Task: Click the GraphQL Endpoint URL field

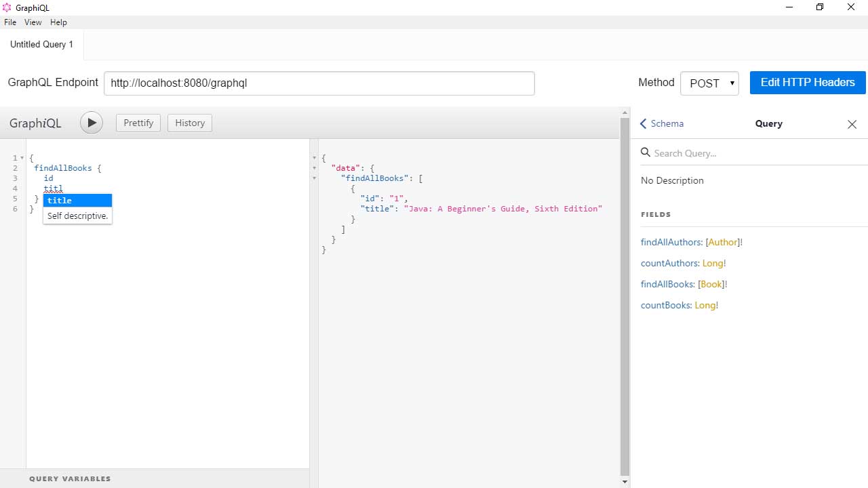Action: pyautogui.click(x=319, y=83)
